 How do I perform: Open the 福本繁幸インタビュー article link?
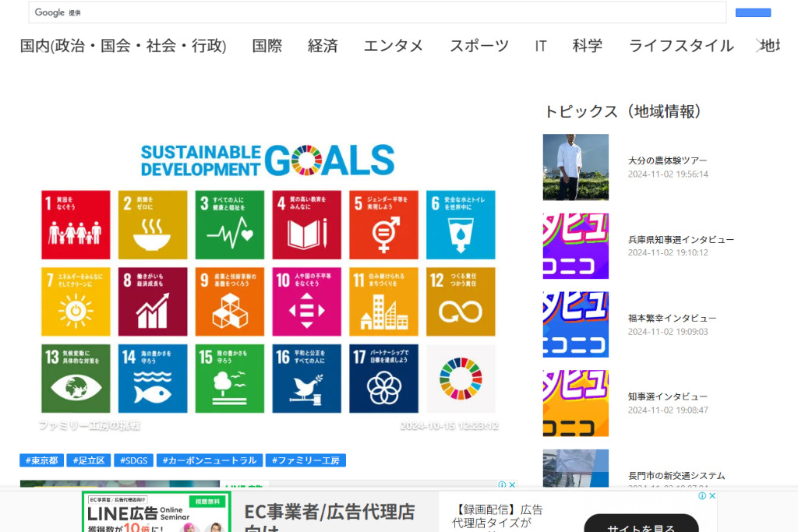tap(672, 319)
